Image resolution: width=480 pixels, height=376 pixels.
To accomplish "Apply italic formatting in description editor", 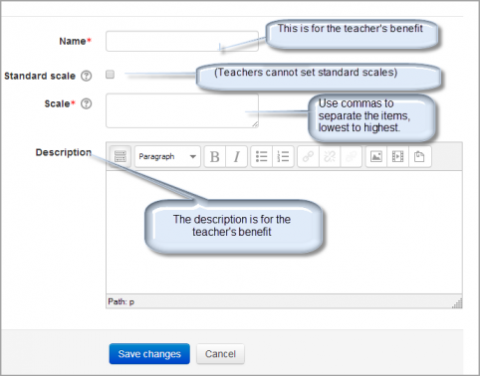I will coord(236,156).
